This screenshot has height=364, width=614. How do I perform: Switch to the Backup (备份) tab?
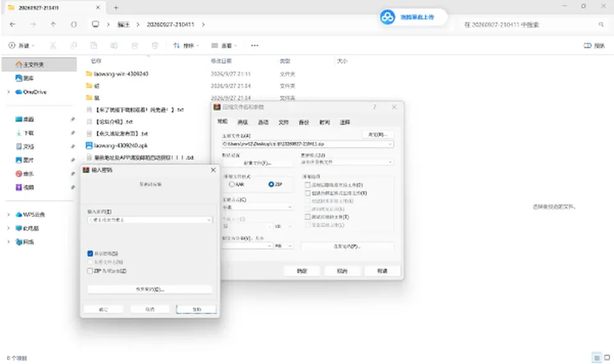coord(304,122)
